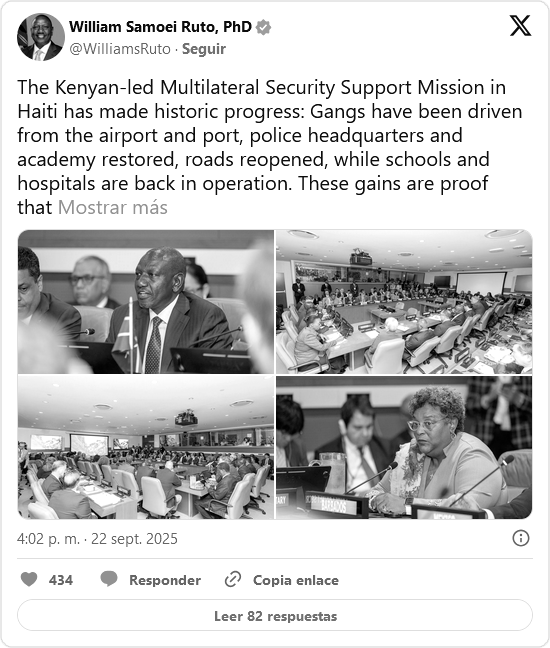Open the X logo link
The image size is (550, 648).
[x=520, y=26]
